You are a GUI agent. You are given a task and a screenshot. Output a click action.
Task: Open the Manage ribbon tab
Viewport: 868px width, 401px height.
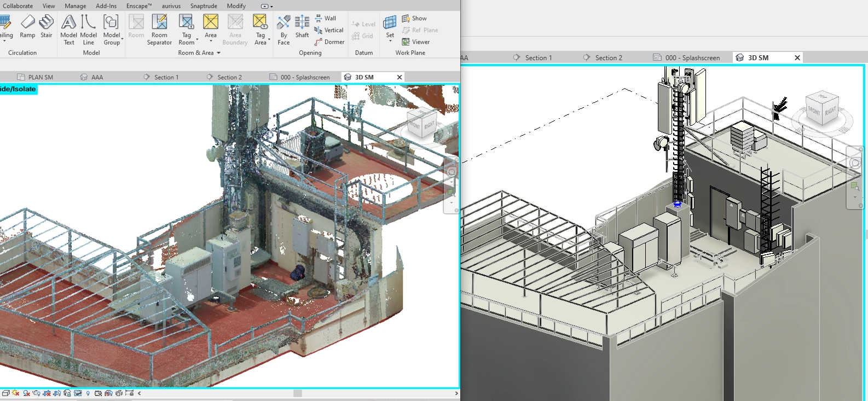click(x=75, y=6)
